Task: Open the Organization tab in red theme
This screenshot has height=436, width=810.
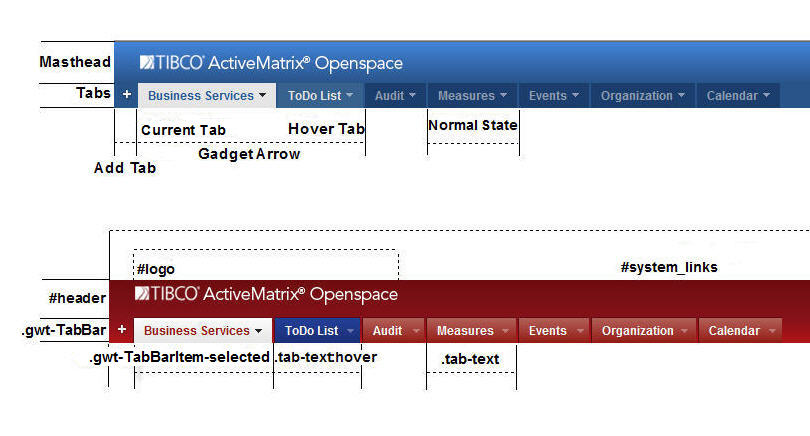Action: click(x=644, y=331)
